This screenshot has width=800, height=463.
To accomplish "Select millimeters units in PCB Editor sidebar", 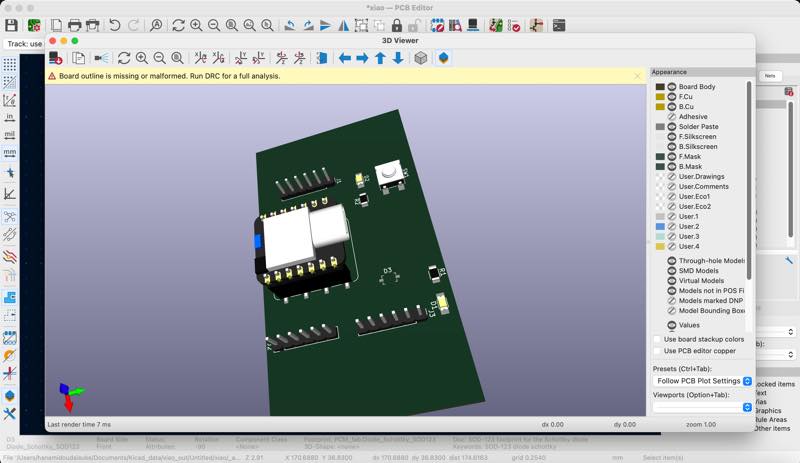I will tap(9, 152).
